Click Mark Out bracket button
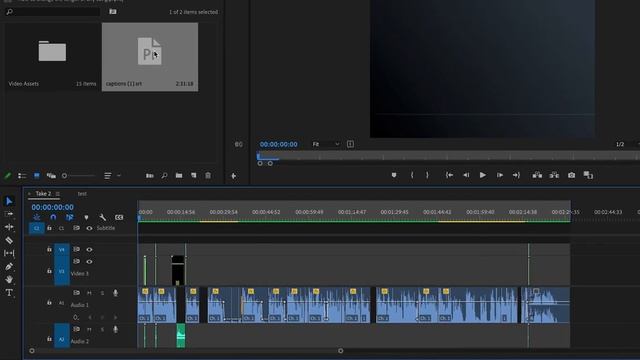The image size is (640, 360). [x=427, y=175]
